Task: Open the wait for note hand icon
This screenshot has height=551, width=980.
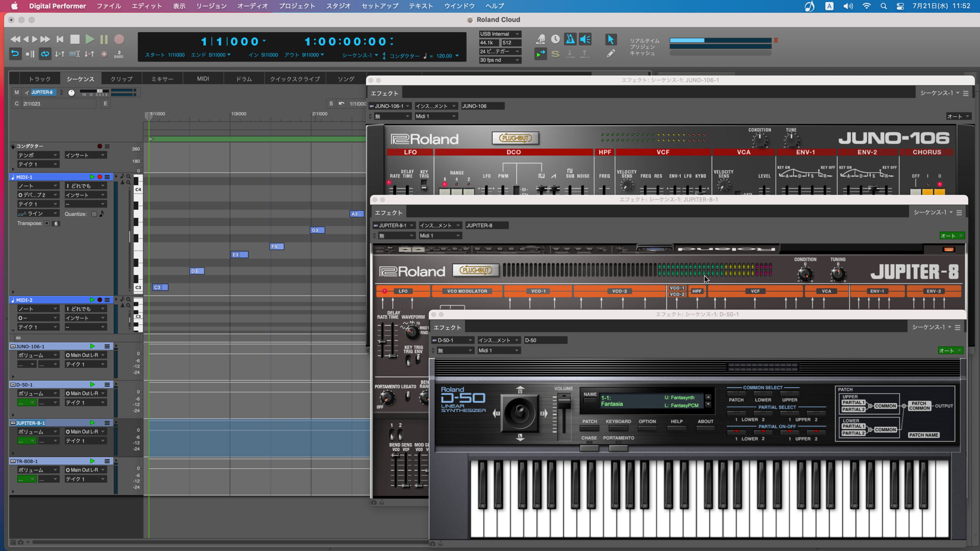Action: click(x=541, y=39)
